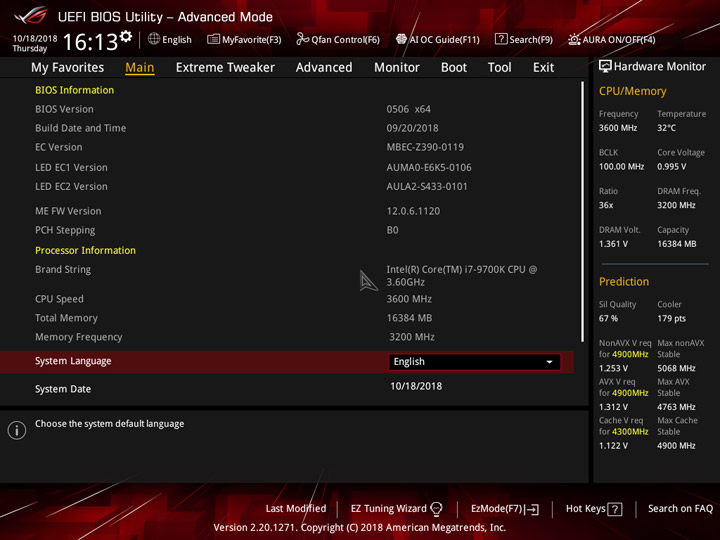Click LED EC1 value AUMA0-E6K5-0106
The width and height of the screenshot is (720, 540).
[429, 168]
